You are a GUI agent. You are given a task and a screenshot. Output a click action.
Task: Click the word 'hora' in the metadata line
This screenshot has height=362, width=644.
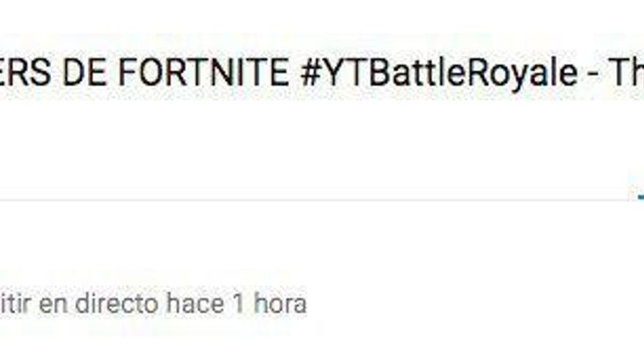280,303
